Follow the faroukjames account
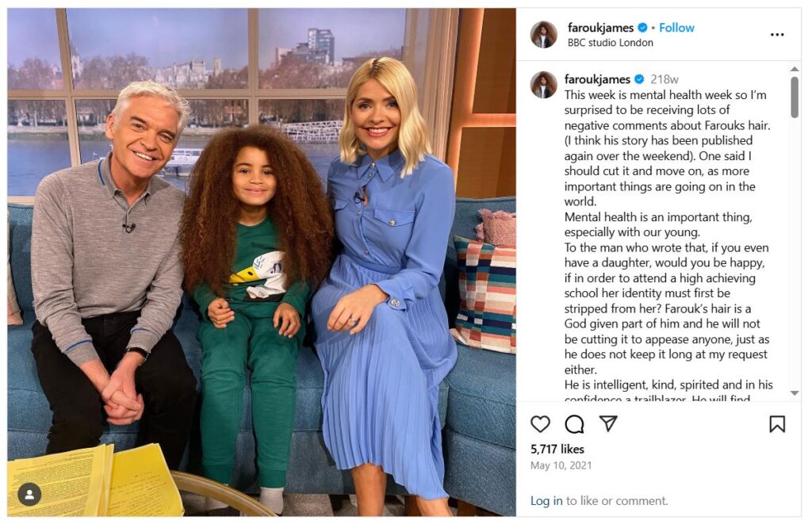This screenshot has width=812, height=528. click(676, 28)
